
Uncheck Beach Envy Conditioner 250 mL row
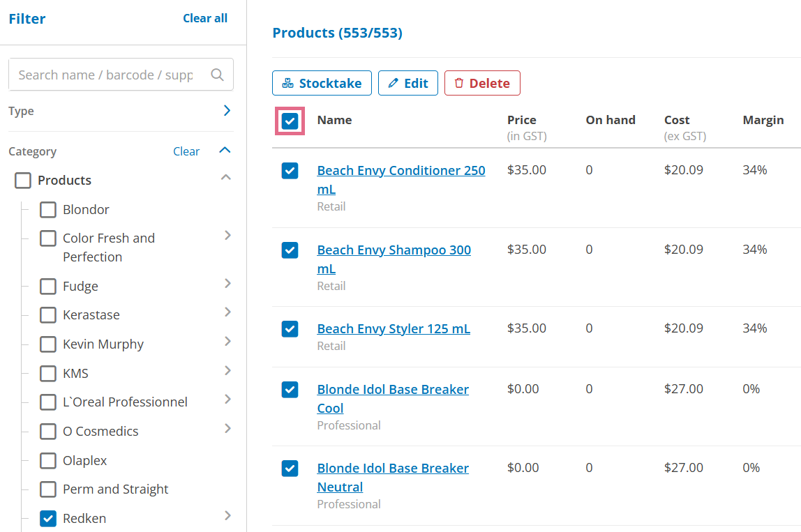290,171
